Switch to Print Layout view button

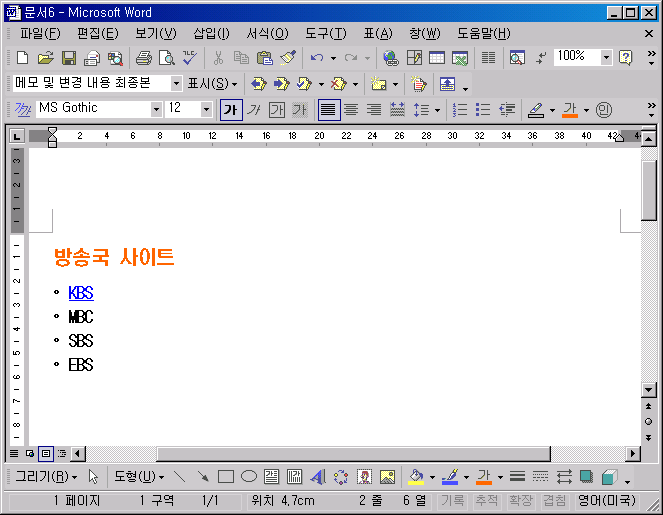46,454
